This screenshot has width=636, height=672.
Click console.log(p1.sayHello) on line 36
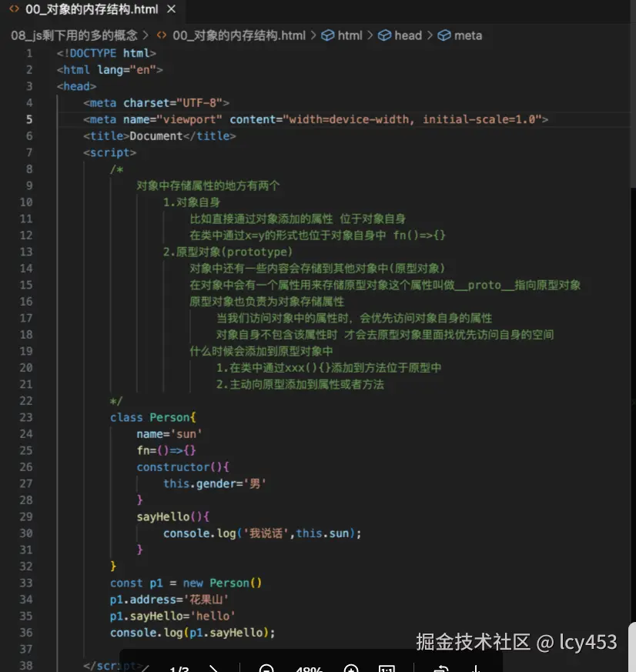coord(192,633)
